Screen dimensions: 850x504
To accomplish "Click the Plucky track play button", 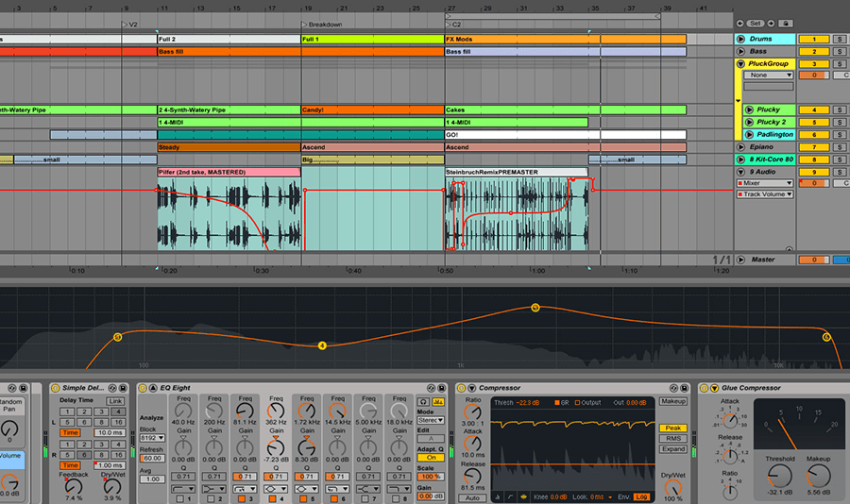I will [749, 109].
